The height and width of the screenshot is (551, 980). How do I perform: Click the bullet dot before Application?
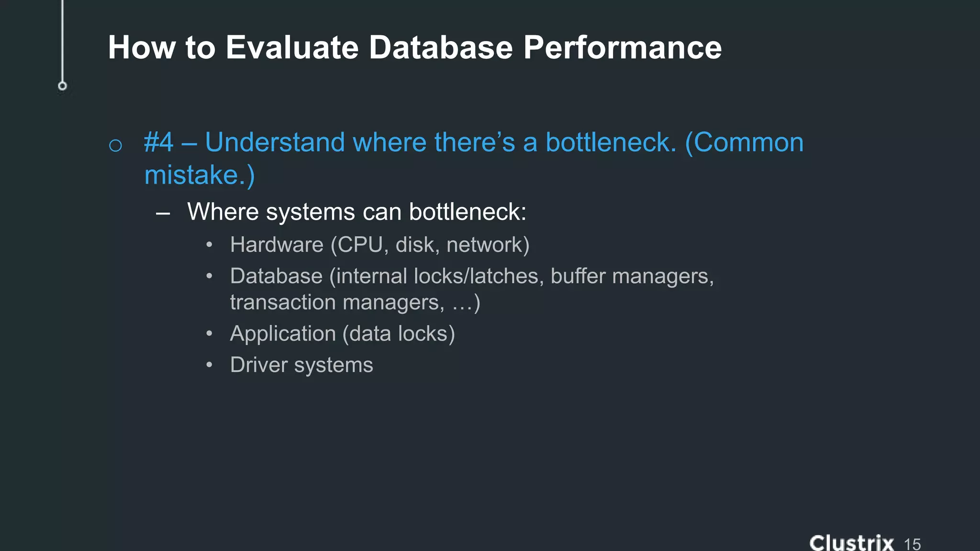[209, 333]
